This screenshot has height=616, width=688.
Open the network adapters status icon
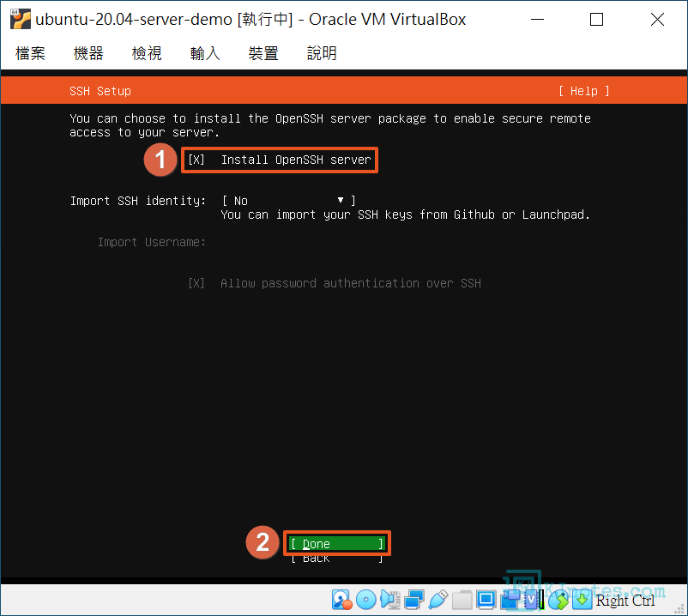tap(414, 600)
